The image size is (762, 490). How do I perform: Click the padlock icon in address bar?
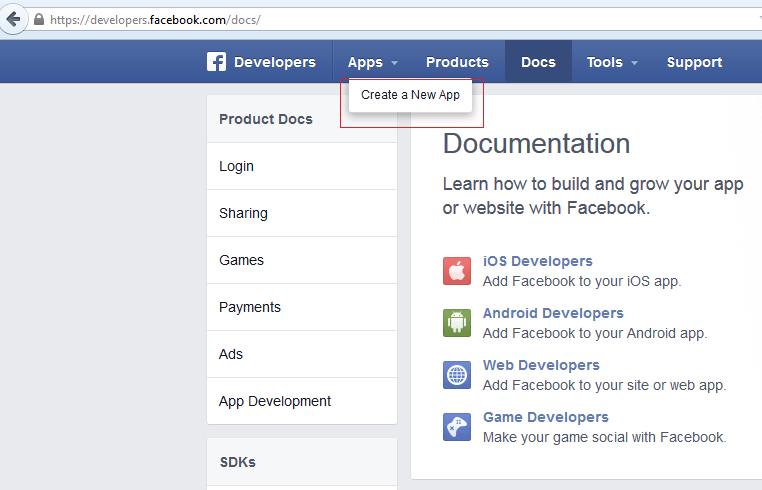[39, 19]
